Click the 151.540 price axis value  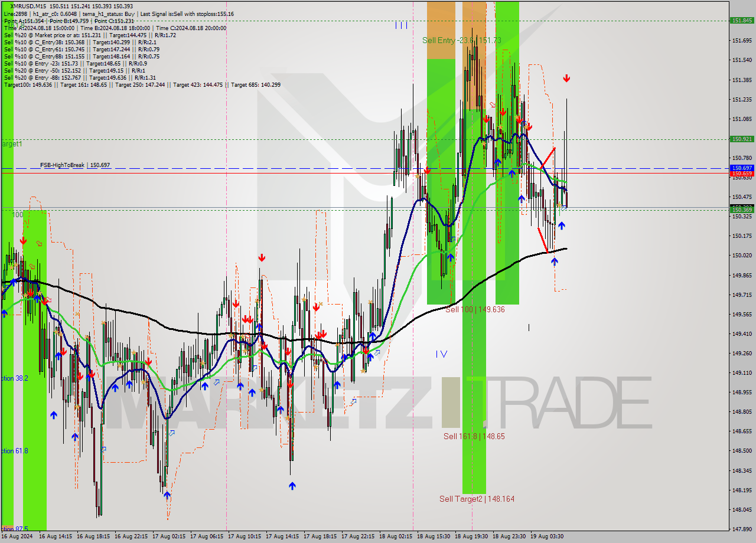click(742, 60)
